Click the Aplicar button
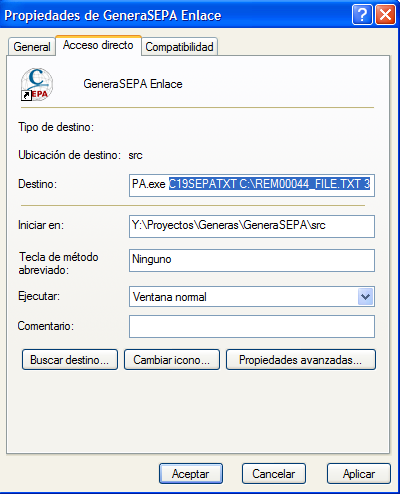 [359, 473]
